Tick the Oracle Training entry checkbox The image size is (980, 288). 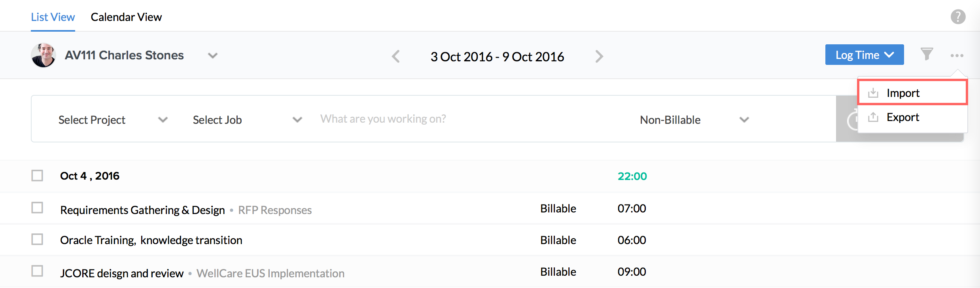[37, 239]
